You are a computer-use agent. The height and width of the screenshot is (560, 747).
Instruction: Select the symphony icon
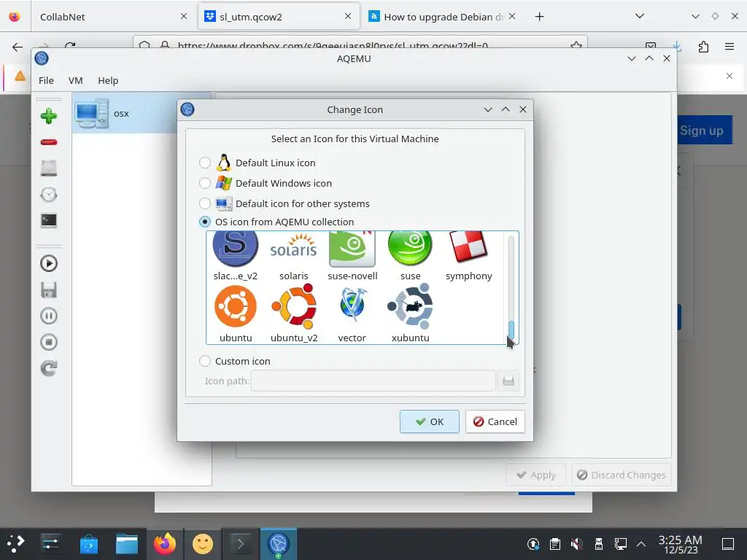click(x=469, y=256)
